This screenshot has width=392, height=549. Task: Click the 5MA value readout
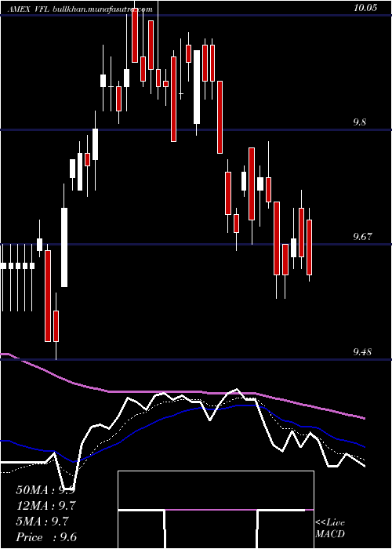[x=42, y=522]
